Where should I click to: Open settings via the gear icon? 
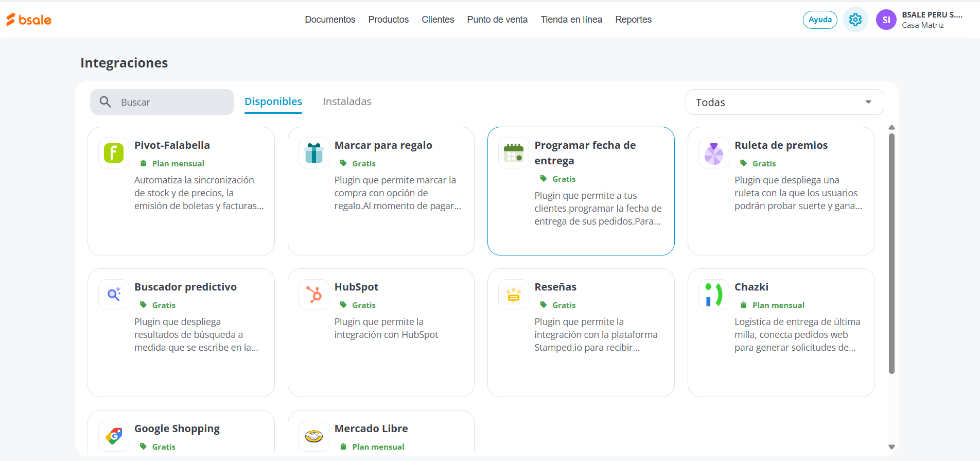pyautogui.click(x=855, y=20)
